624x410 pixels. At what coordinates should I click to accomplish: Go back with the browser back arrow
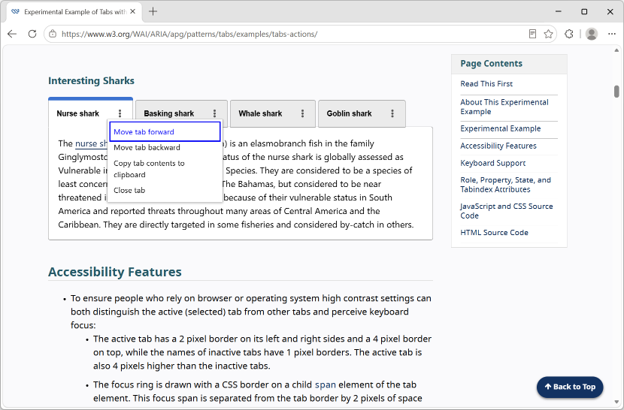pyautogui.click(x=12, y=34)
